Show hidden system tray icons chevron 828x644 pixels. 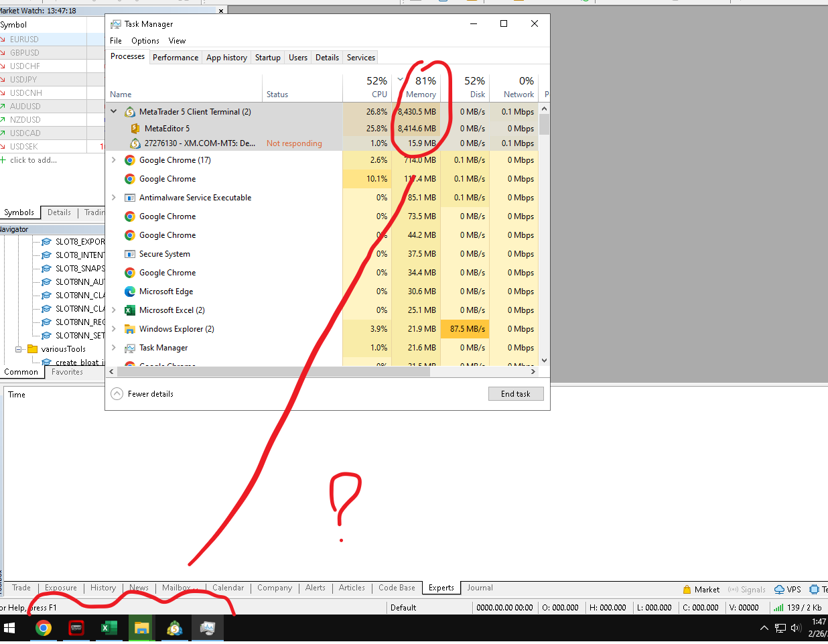764,628
